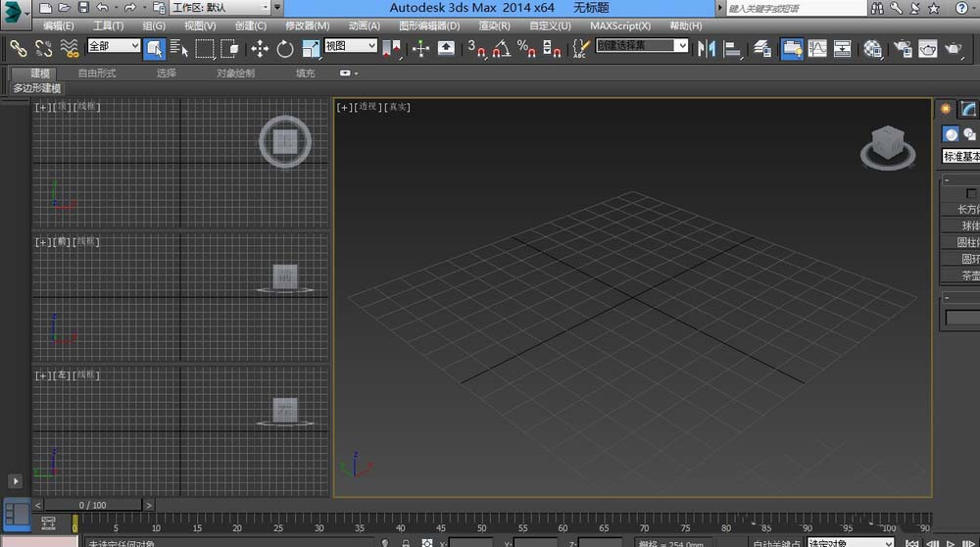Click the Save File icon

coord(83,8)
